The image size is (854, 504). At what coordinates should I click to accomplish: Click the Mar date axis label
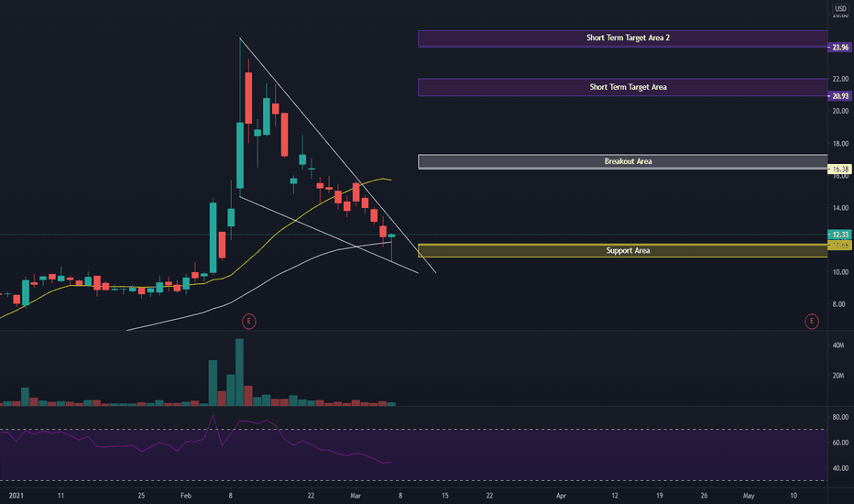(356, 496)
